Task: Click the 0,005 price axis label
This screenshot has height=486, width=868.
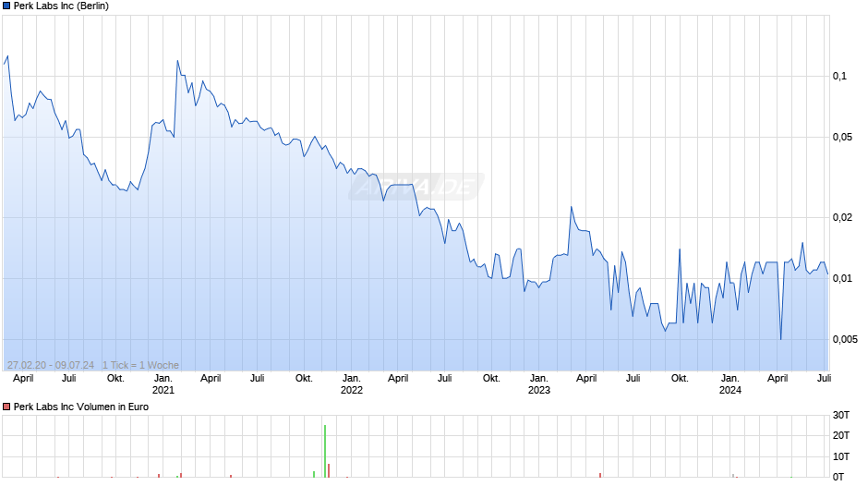Action: coord(845,339)
